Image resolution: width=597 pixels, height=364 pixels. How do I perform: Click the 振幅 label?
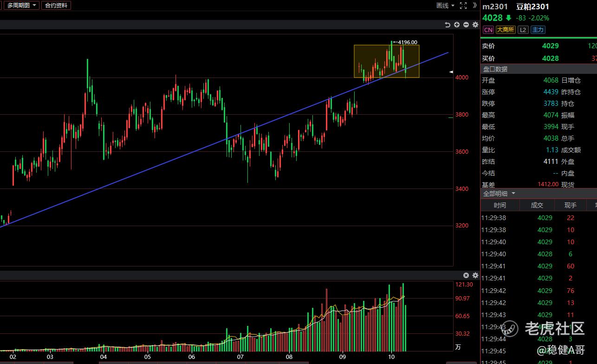(568, 115)
